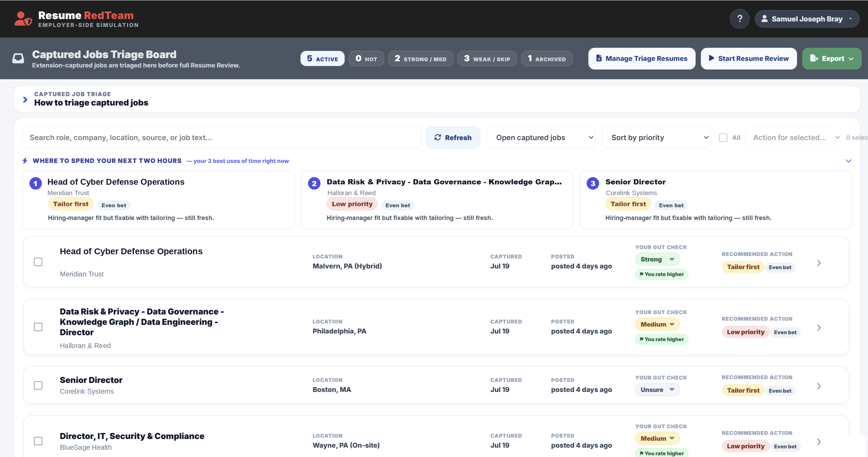Click Philadelphia, PA location text

339,331
